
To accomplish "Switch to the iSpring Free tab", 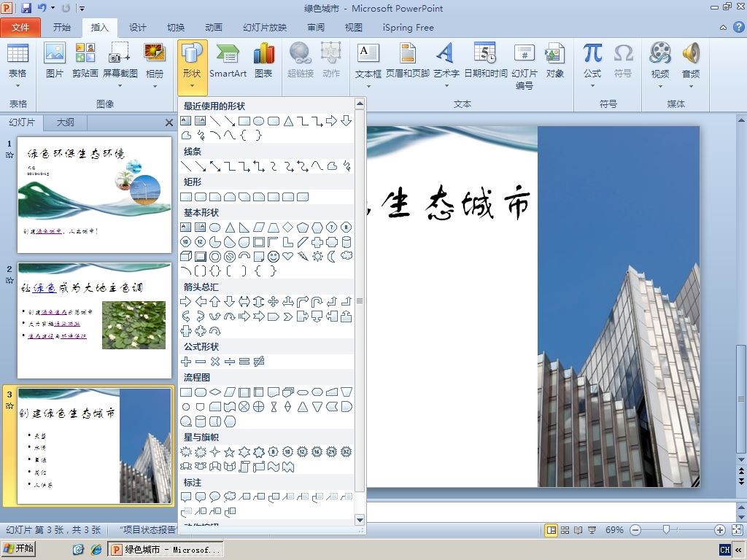I will 409,28.
